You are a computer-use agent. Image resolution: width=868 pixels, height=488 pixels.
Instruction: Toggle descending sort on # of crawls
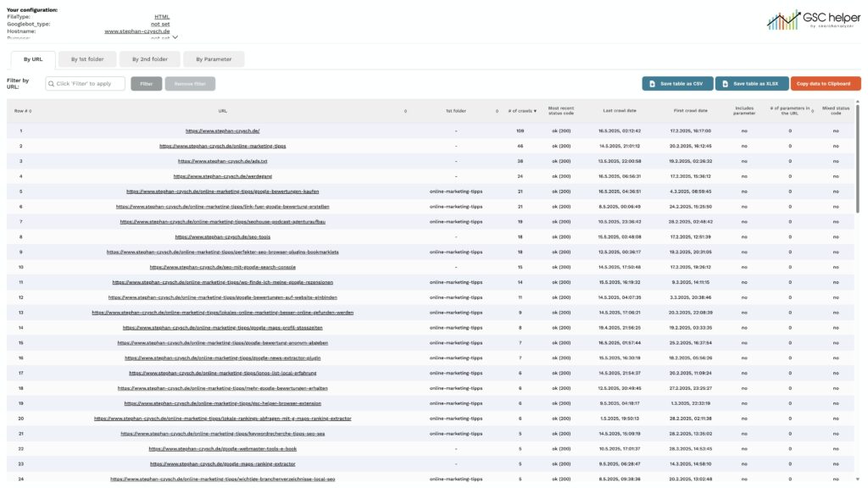pyautogui.click(x=535, y=111)
